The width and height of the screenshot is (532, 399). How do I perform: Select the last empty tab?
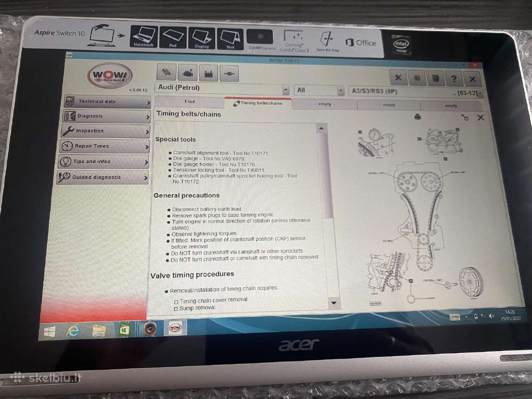tap(450, 106)
